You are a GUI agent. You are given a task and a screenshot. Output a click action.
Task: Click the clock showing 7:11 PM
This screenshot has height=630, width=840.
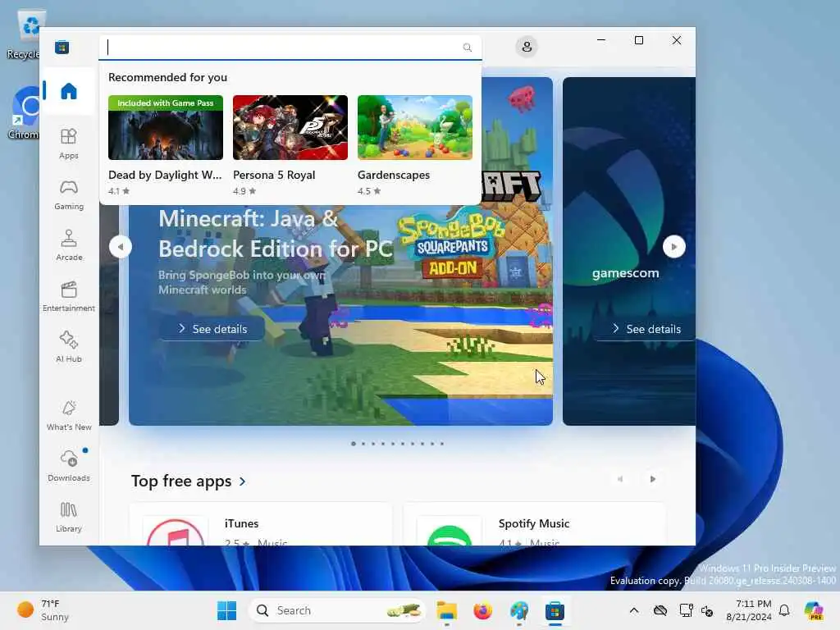pos(748,610)
